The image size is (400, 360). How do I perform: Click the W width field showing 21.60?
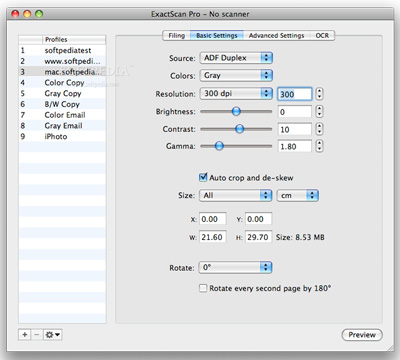point(213,237)
